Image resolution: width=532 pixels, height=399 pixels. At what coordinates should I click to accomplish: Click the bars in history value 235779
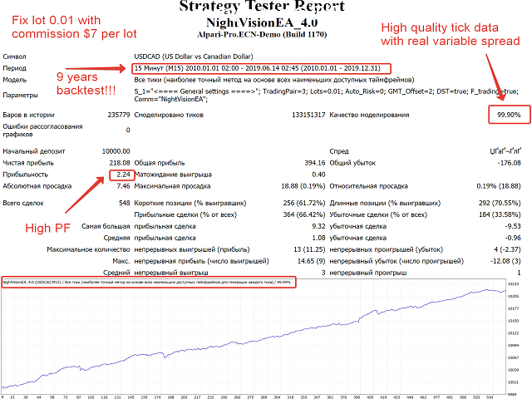pos(117,116)
